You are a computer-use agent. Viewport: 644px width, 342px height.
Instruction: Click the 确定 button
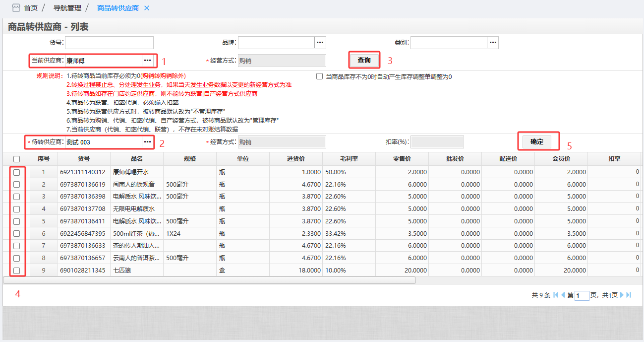(x=536, y=141)
